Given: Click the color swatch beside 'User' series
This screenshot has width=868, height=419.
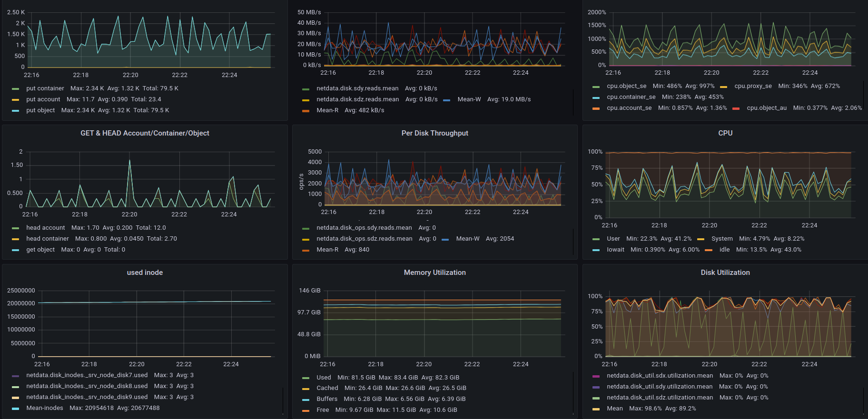Looking at the screenshot, I should click(596, 239).
